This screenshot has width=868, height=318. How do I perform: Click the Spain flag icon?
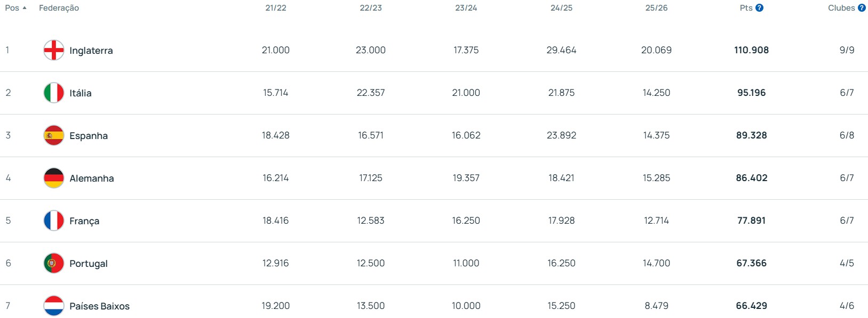[x=54, y=135]
